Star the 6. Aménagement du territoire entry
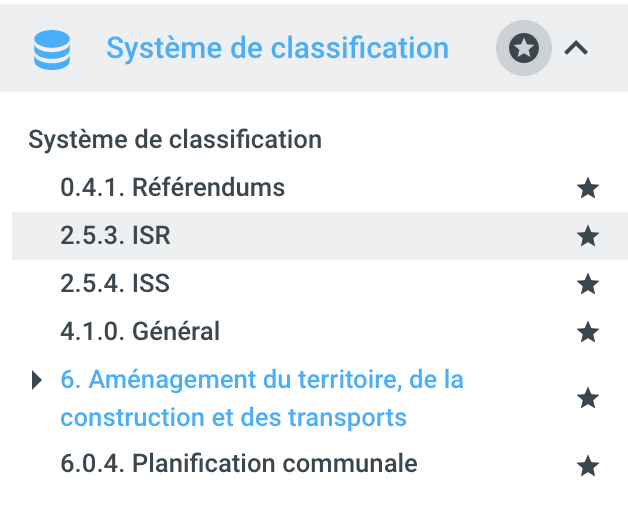The width and height of the screenshot is (628, 520). pyautogui.click(x=588, y=399)
